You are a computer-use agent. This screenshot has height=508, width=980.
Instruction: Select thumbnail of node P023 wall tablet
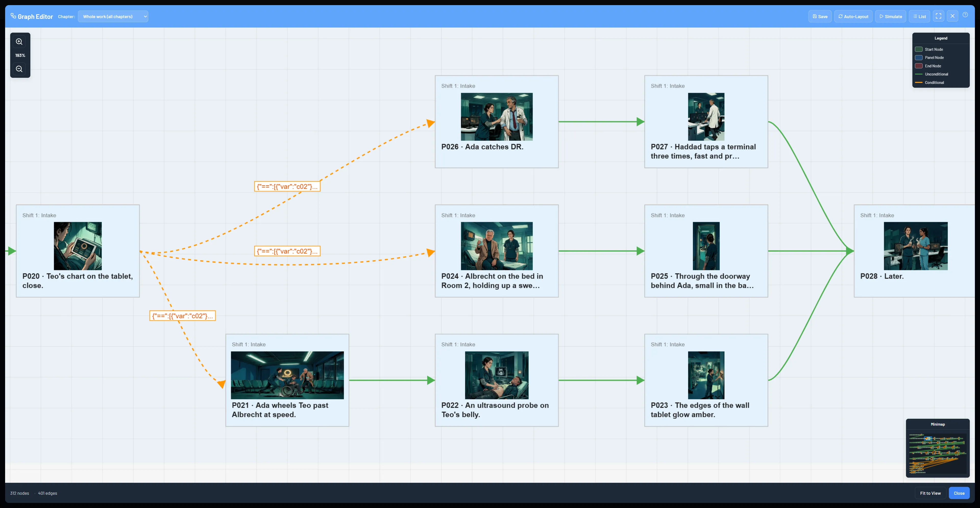click(706, 375)
